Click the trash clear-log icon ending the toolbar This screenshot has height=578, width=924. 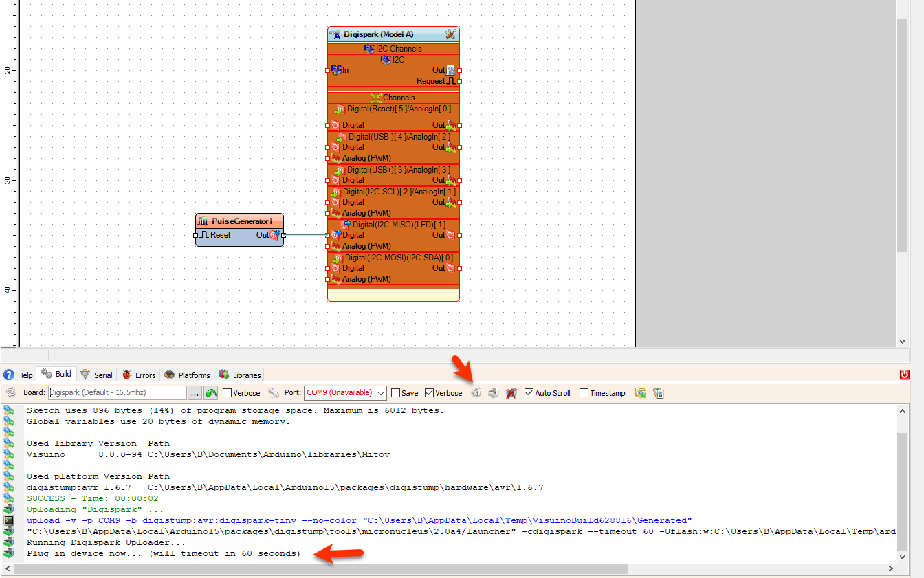[658, 393]
